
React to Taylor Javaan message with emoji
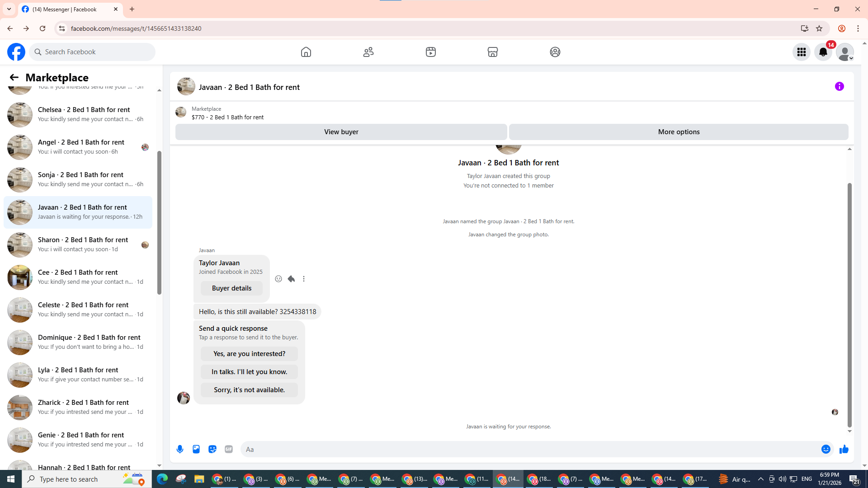(x=278, y=279)
